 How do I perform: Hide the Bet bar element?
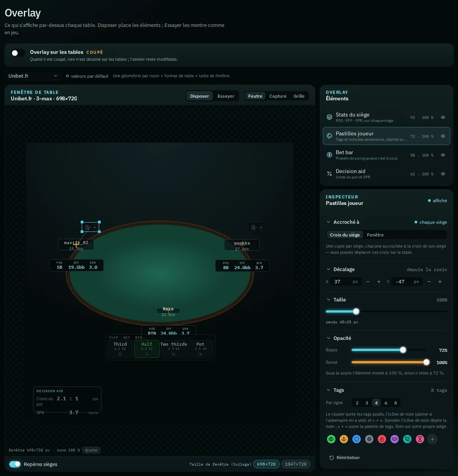click(443, 155)
